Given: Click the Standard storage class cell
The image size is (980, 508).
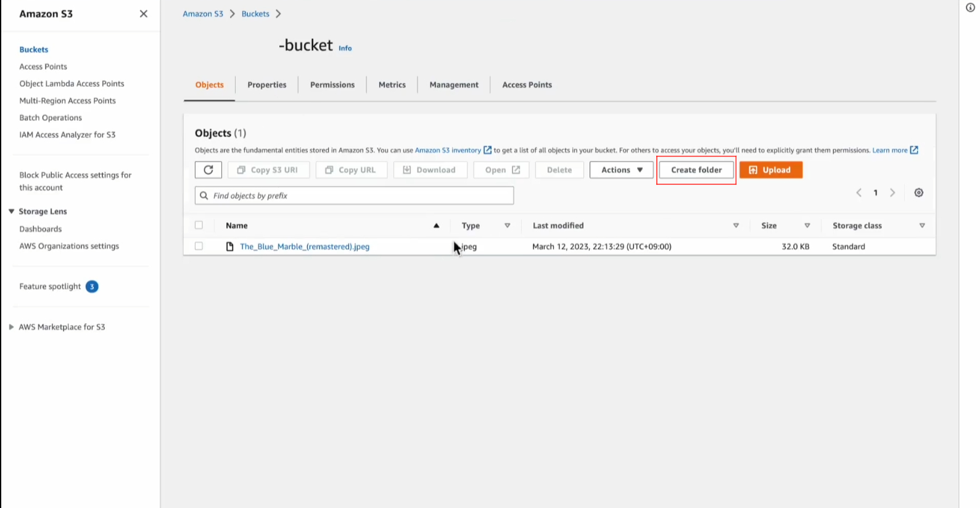Looking at the screenshot, I should coord(849,247).
